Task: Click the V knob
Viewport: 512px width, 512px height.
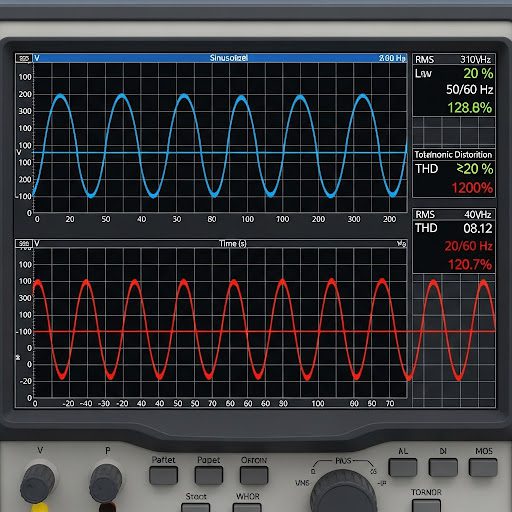Action: 37,482
